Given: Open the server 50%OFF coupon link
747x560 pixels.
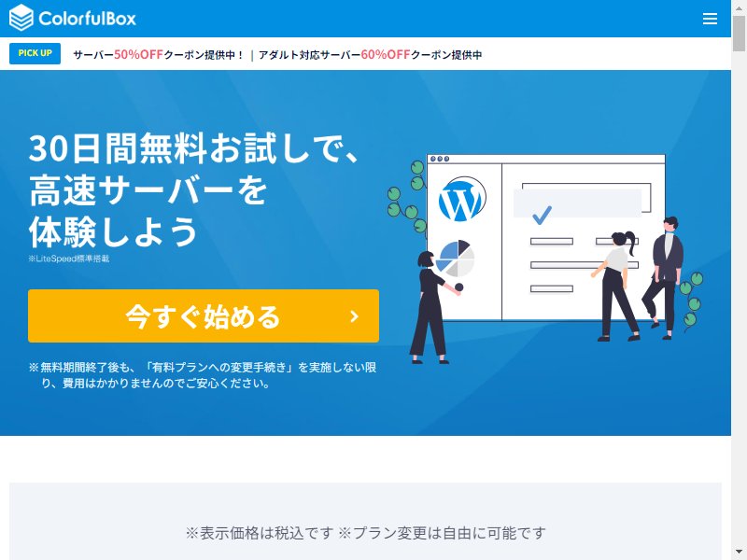Looking at the screenshot, I should point(159,55).
